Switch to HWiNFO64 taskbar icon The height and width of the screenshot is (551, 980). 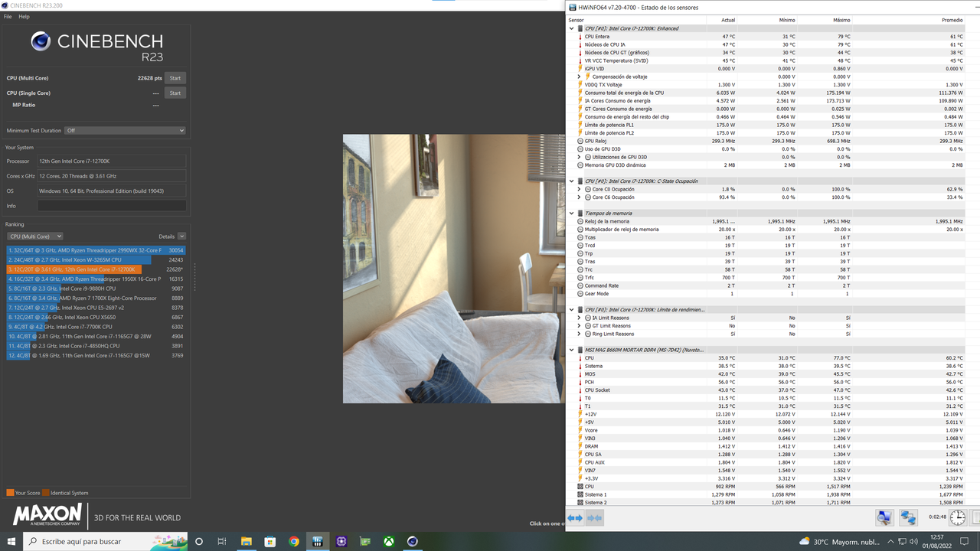click(x=317, y=541)
